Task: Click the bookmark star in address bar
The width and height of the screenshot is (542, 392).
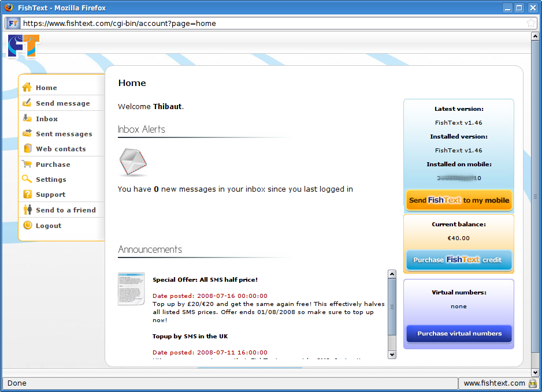Action: pyautogui.click(x=530, y=23)
